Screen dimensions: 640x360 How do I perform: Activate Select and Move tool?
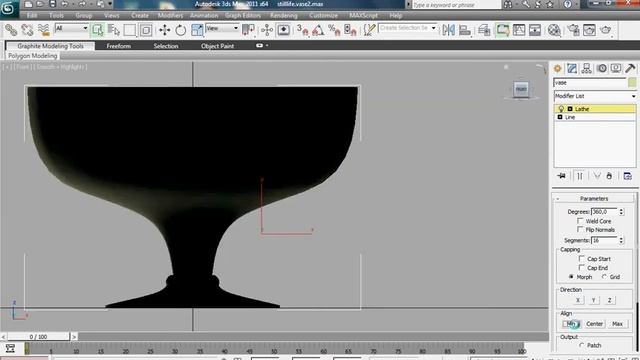164,30
